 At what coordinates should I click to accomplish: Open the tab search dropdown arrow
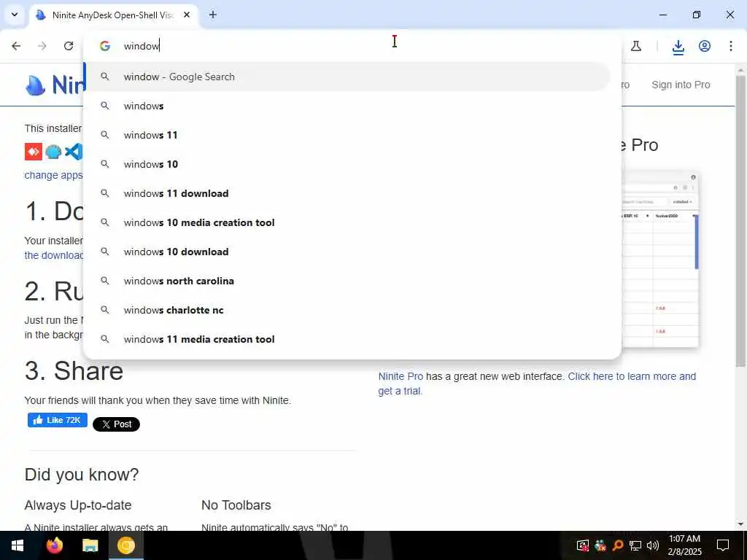[x=15, y=15]
